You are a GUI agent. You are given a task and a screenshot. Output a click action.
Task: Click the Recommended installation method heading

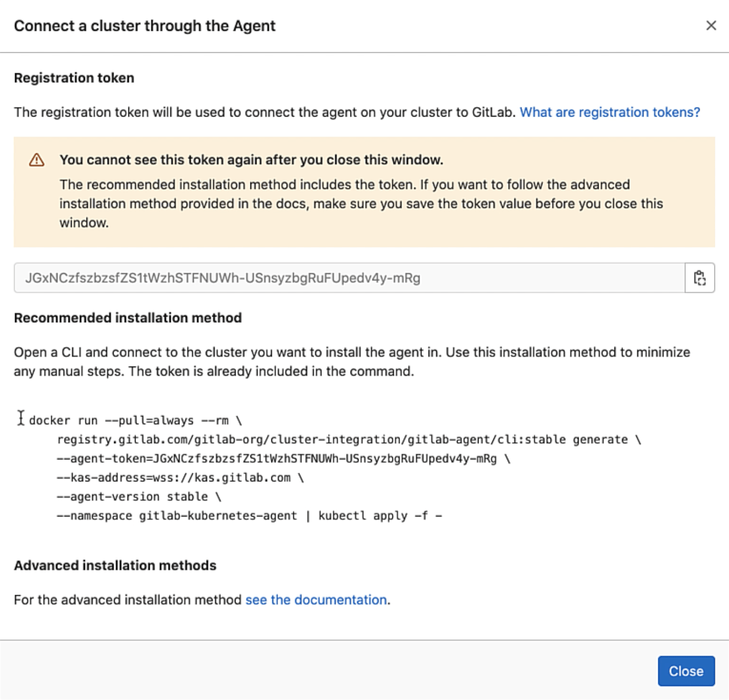click(128, 317)
